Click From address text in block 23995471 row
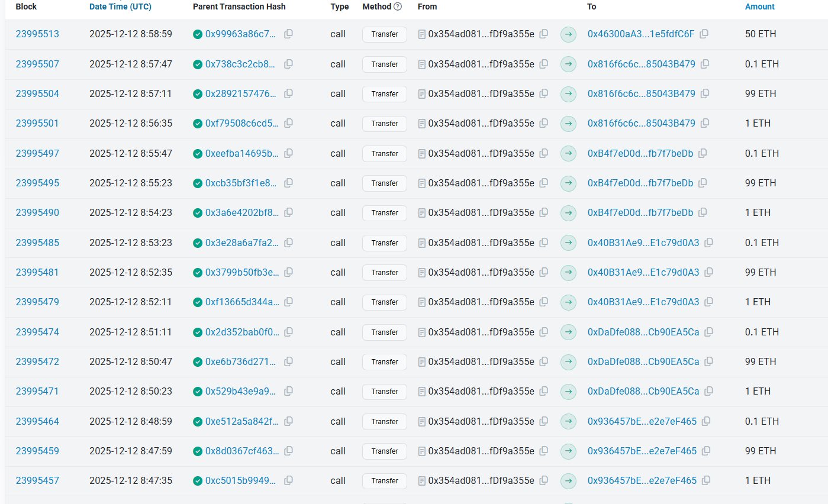Screen dimensions: 828x504 pyautogui.click(x=481, y=392)
